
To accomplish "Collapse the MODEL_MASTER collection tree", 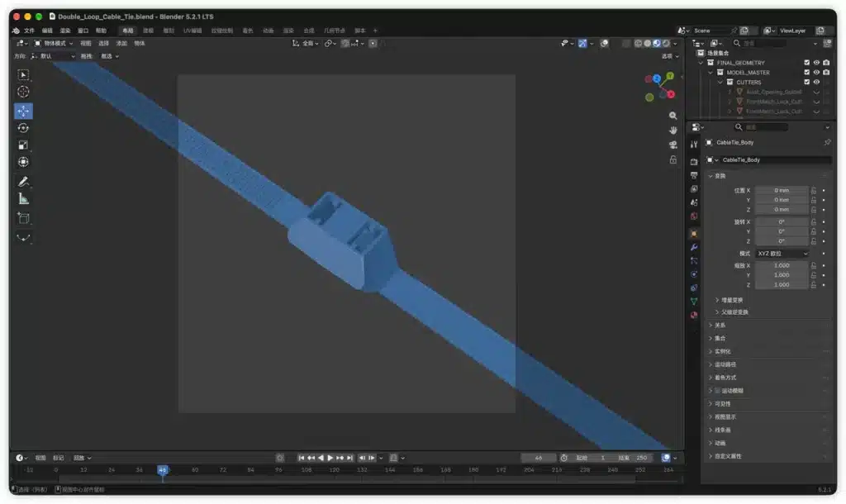I will [711, 73].
